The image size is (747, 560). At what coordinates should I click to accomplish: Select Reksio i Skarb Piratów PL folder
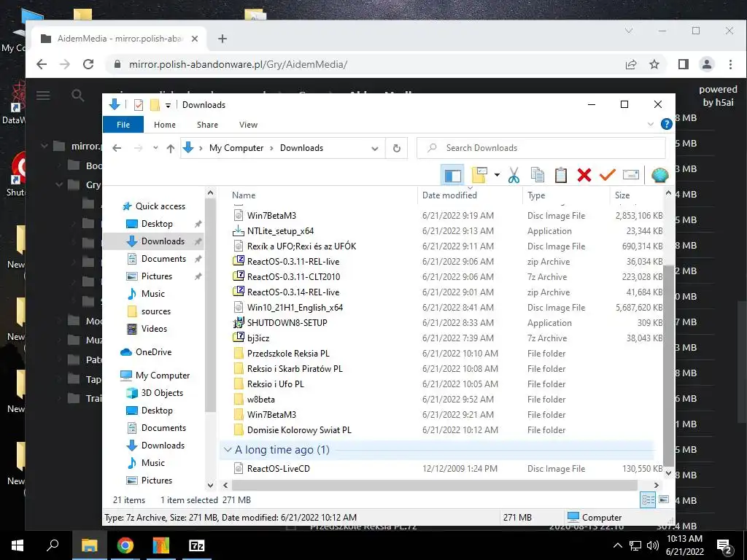pos(295,368)
